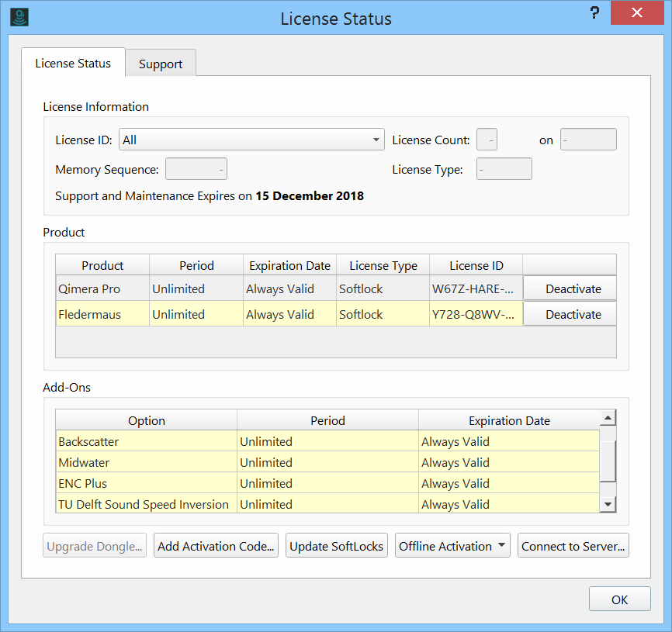Select the License Status tab
Image resolution: width=672 pixels, height=632 pixels.
click(x=73, y=64)
